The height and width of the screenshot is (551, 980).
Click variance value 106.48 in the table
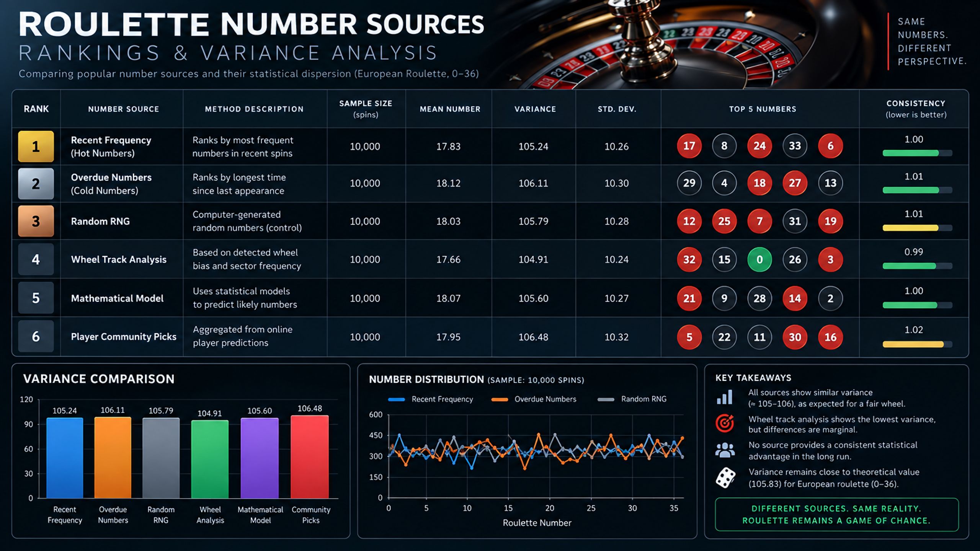[533, 337]
